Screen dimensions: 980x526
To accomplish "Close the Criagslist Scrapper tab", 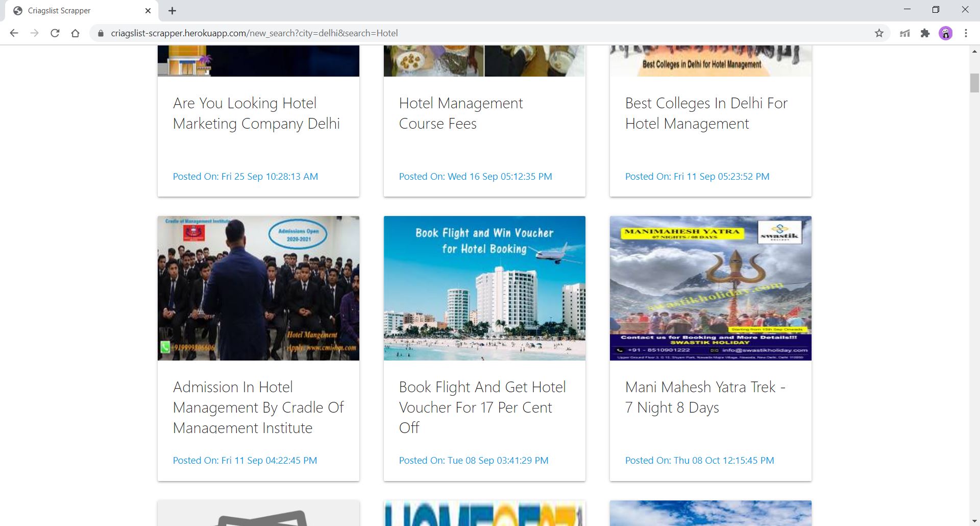I will (148, 11).
